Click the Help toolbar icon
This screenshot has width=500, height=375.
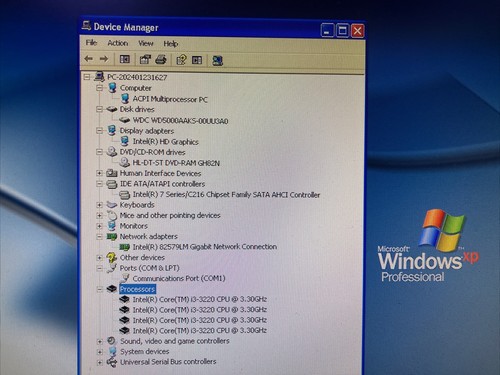[181, 60]
